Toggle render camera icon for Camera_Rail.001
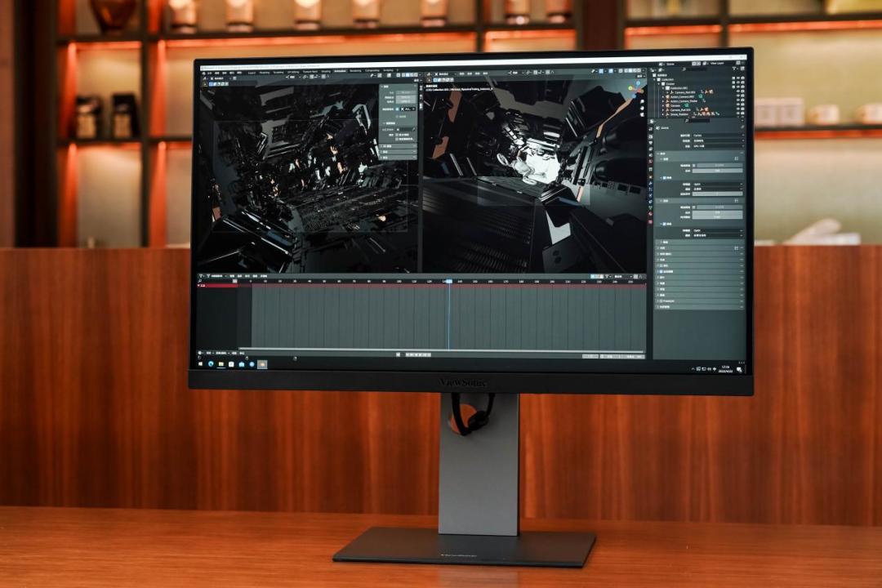This screenshot has height=588, width=882. 742,91
